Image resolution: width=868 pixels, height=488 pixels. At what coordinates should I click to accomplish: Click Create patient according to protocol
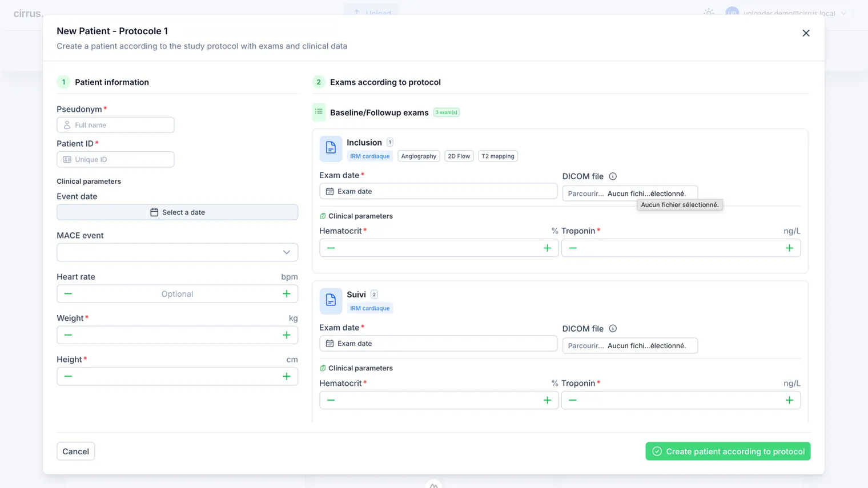pyautogui.click(x=728, y=451)
